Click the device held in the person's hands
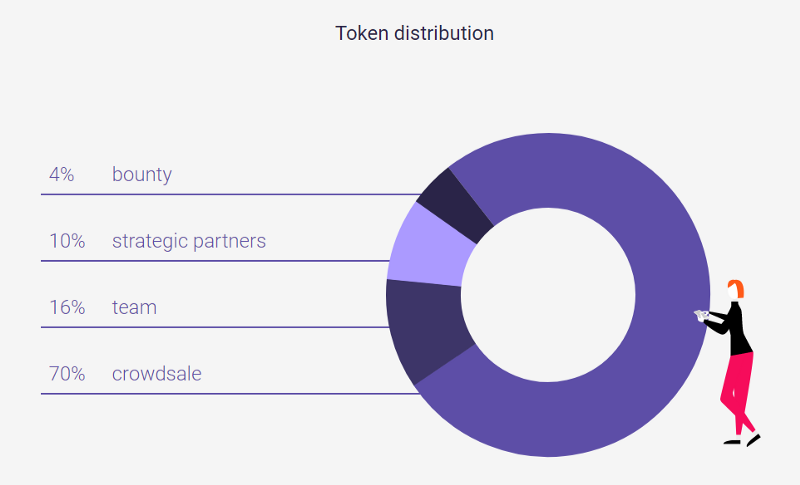The width and height of the screenshot is (800, 485). [x=701, y=315]
